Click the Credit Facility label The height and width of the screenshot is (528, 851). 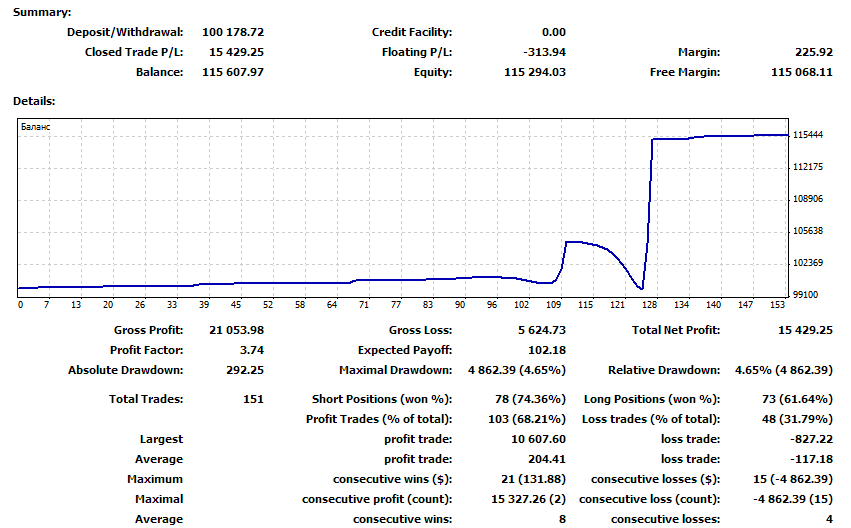[x=412, y=32]
